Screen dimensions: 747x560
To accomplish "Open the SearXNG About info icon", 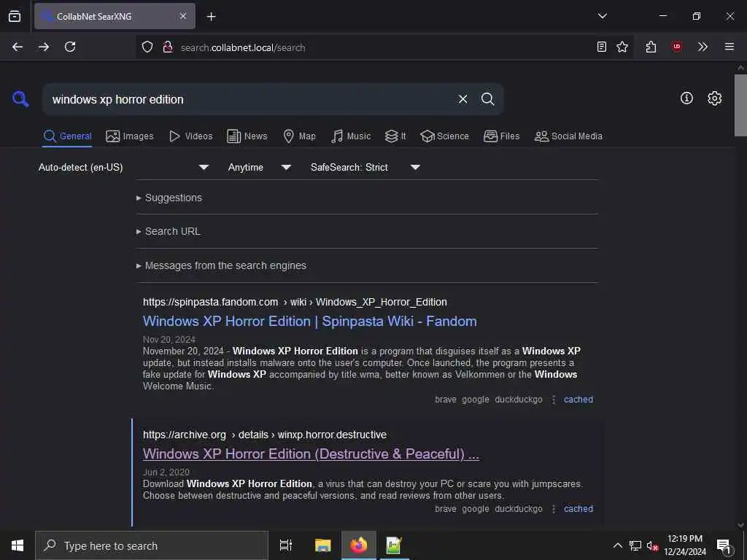I will click(686, 98).
